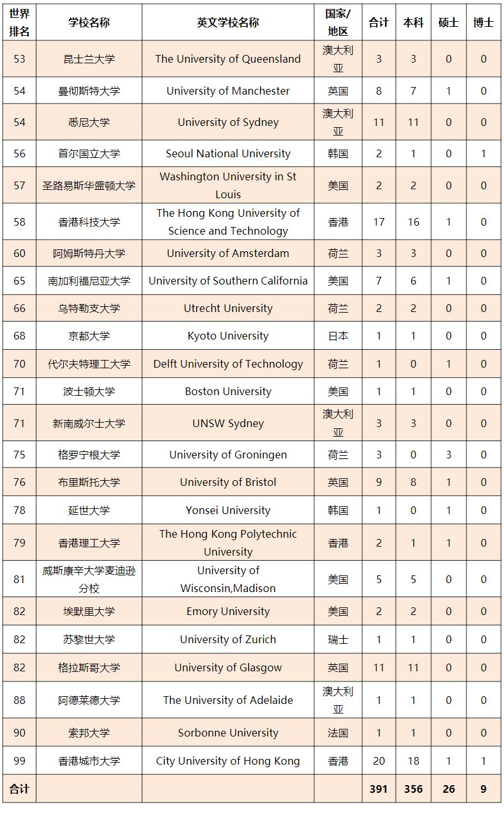Select the '布里斯托大学' cell
The width and height of the screenshot is (504, 819).
(89, 482)
